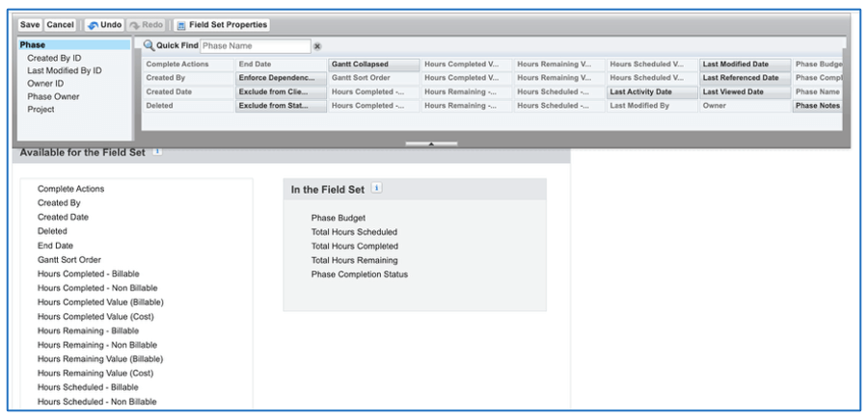Screen dimensions: 868x420
Task: Select Total Hours Scheduled in the Field Set
Action: point(354,232)
